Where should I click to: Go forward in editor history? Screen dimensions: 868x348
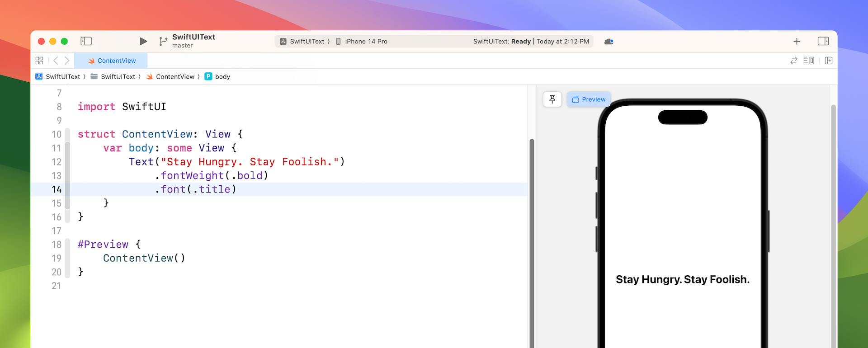coord(67,61)
